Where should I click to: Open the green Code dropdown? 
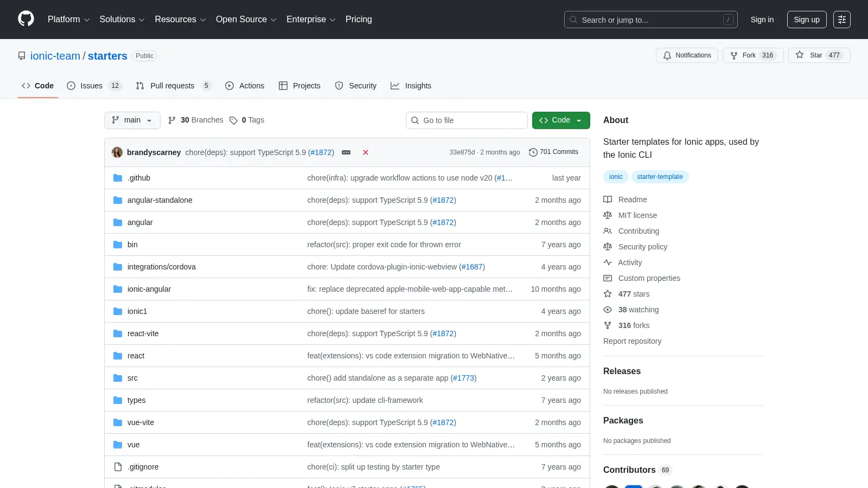coord(561,120)
